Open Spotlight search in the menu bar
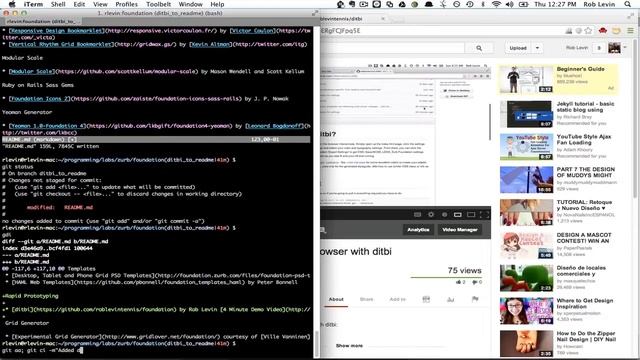The image size is (640, 360). point(628,4)
